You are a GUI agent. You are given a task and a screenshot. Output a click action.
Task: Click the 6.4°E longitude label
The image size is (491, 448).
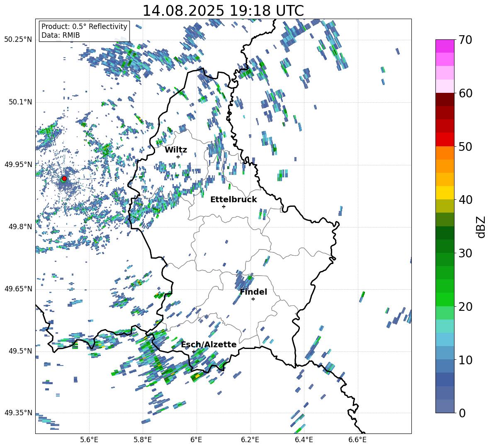click(304, 440)
